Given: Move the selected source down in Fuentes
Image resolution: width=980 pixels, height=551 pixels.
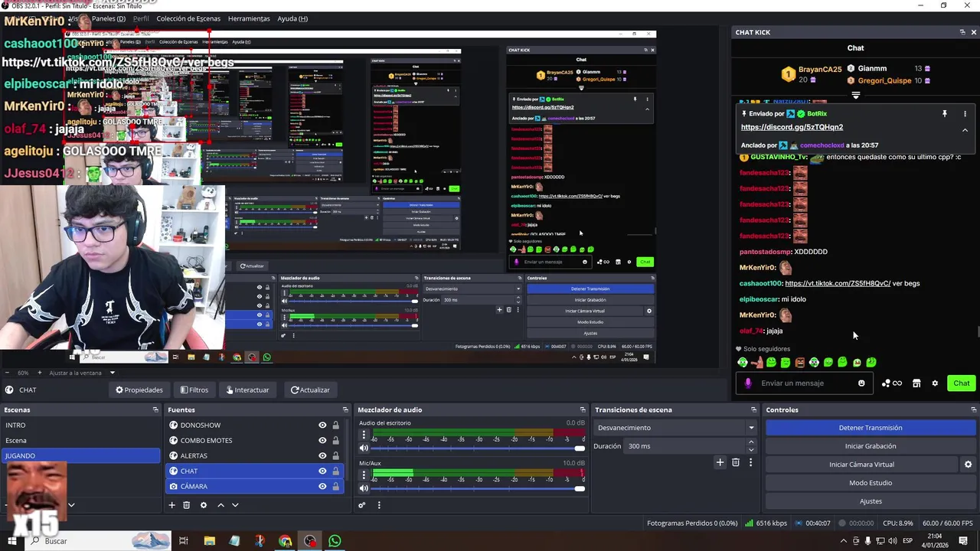Looking at the screenshot, I should 235,505.
